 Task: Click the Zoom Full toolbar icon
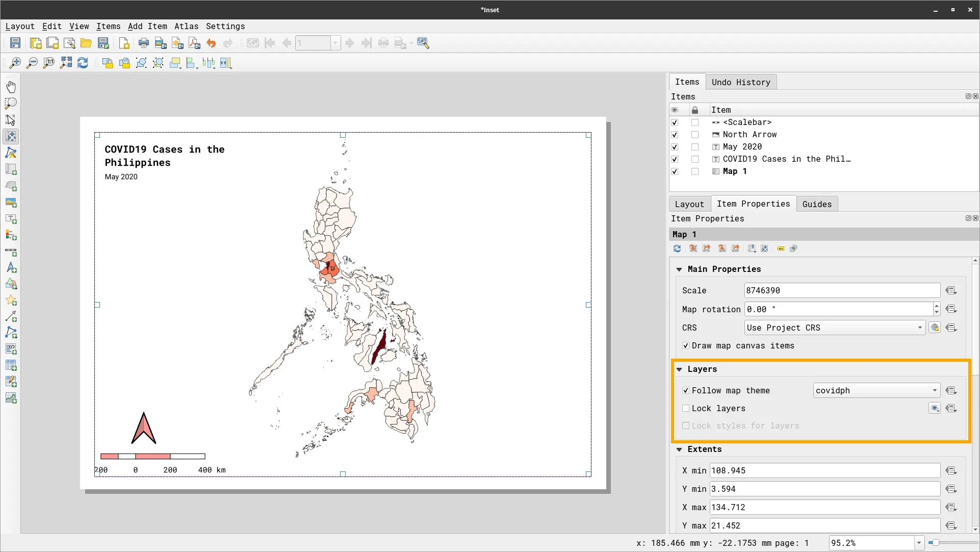coord(66,63)
